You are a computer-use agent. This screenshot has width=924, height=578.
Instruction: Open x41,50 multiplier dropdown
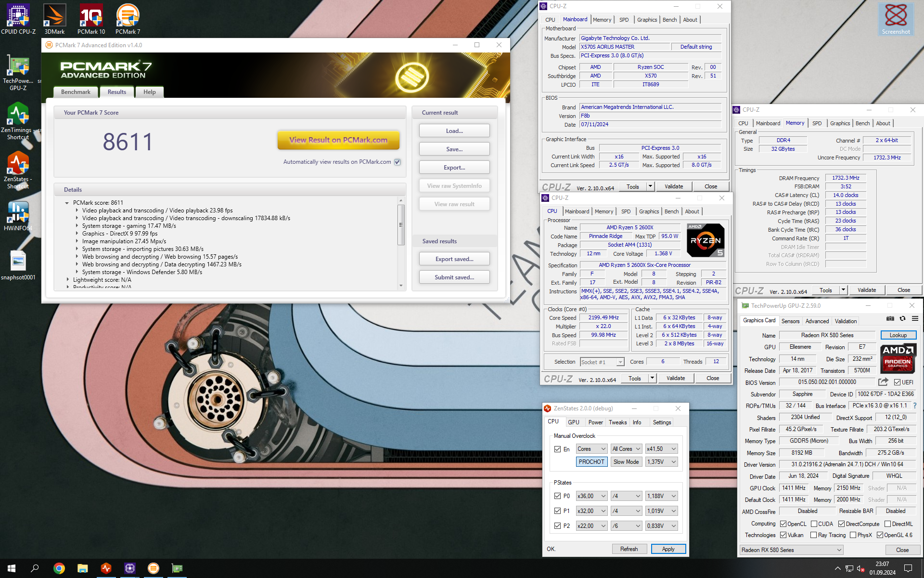tap(662, 449)
